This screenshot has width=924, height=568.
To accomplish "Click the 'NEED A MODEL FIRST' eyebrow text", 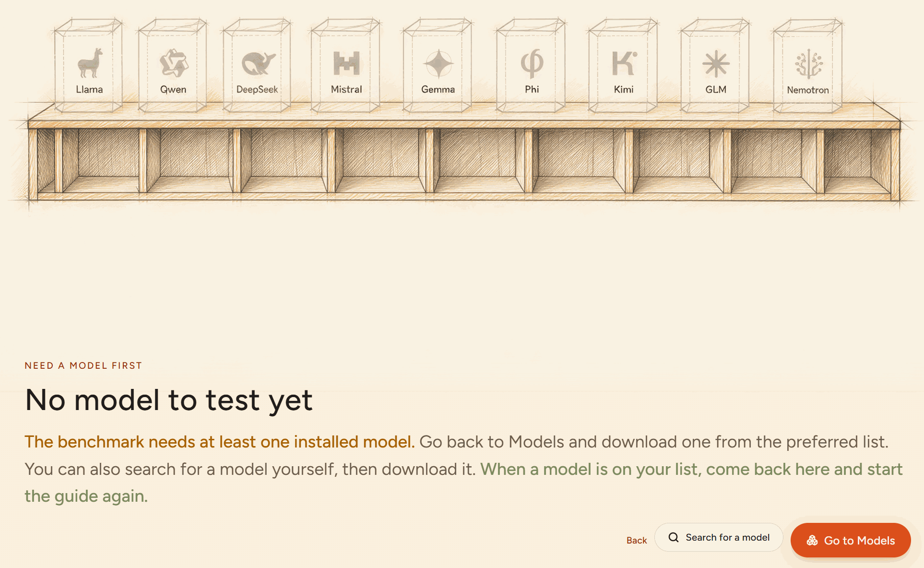I will [83, 365].
